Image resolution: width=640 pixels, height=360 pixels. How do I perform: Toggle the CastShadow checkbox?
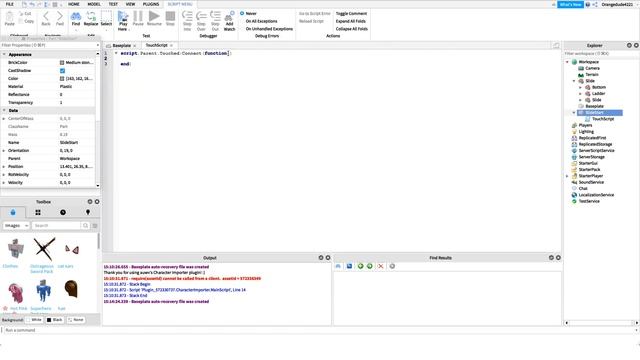coord(62,71)
